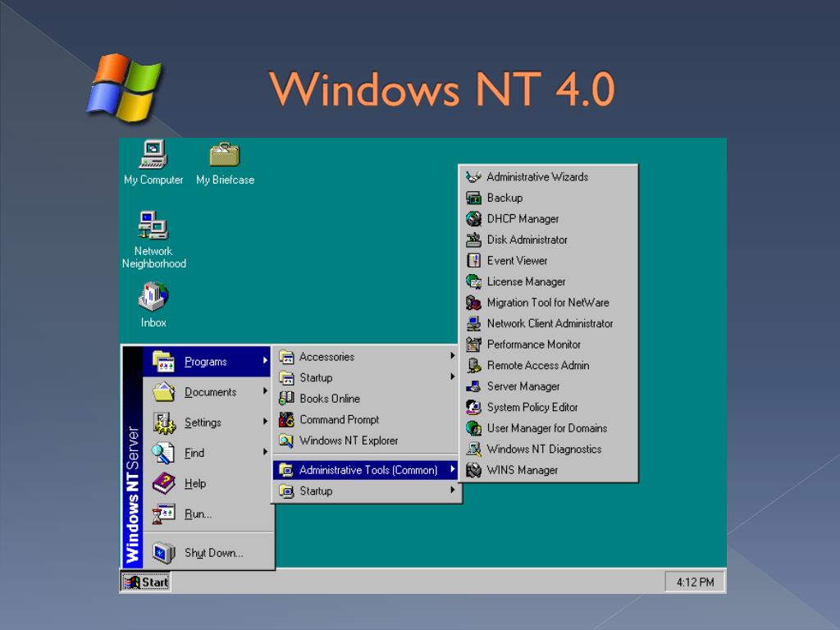Open User Manager for Domains text
This screenshot has height=630, width=840.
pos(547,428)
